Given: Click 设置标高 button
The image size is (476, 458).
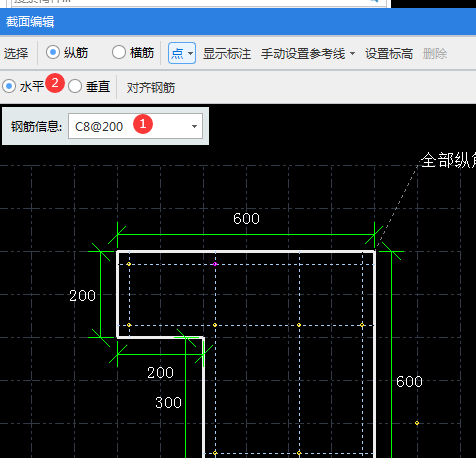Looking at the screenshot, I should [389, 53].
